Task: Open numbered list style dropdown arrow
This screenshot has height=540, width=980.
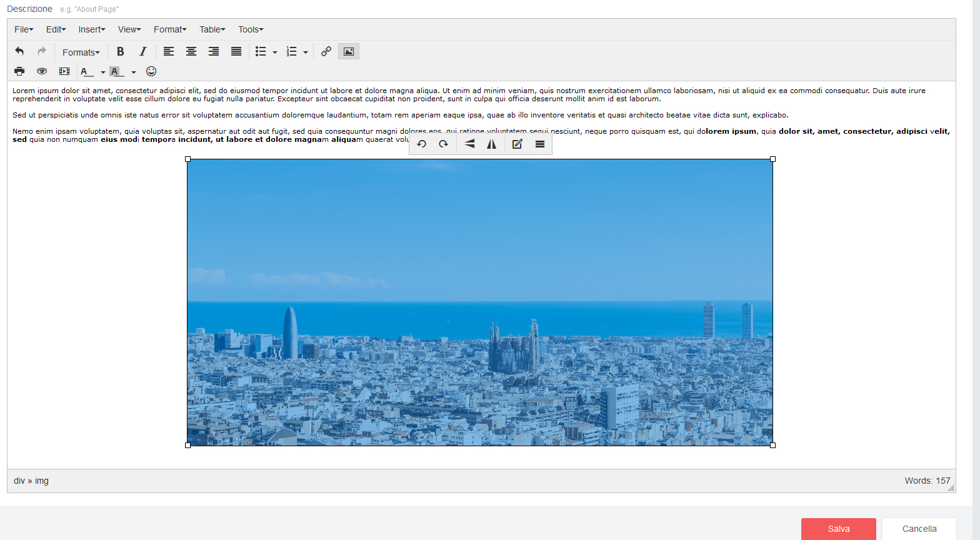Action: click(x=306, y=52)
